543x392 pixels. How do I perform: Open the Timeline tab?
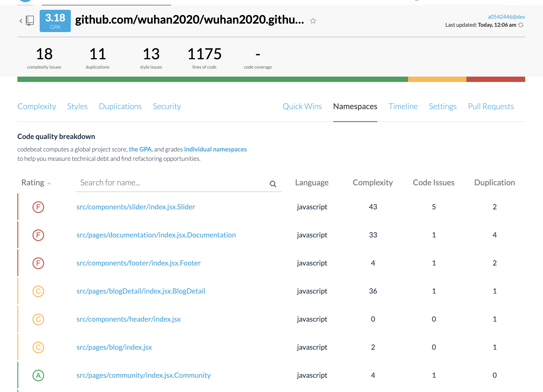(x=403, y=106)
